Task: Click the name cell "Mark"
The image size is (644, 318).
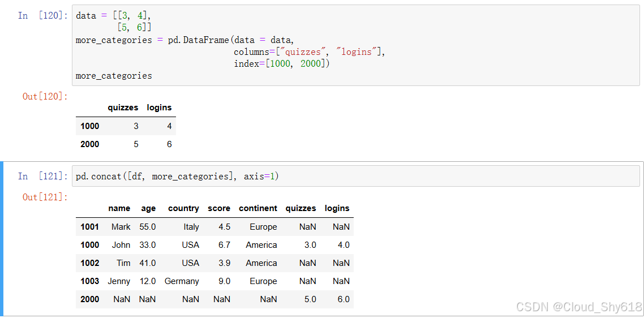Action: (121, 227)
